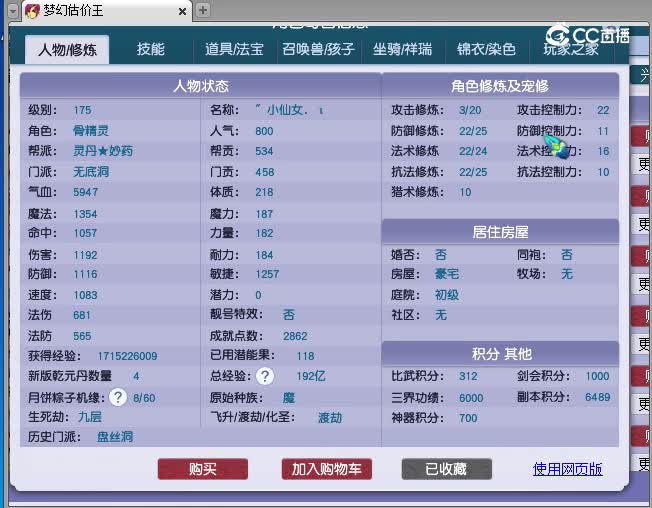Click the 三界功绩 value 6000
This screenshot has height=508, width=652.
pos(471,398)
